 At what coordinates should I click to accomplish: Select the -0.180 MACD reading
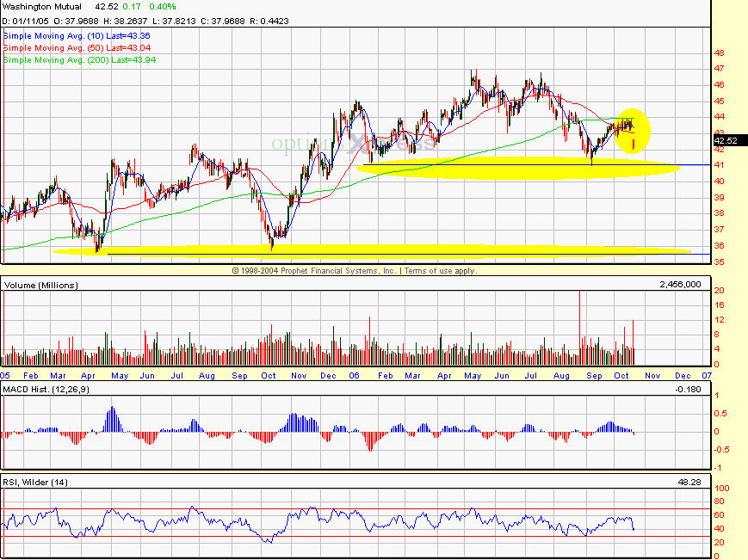688,390
